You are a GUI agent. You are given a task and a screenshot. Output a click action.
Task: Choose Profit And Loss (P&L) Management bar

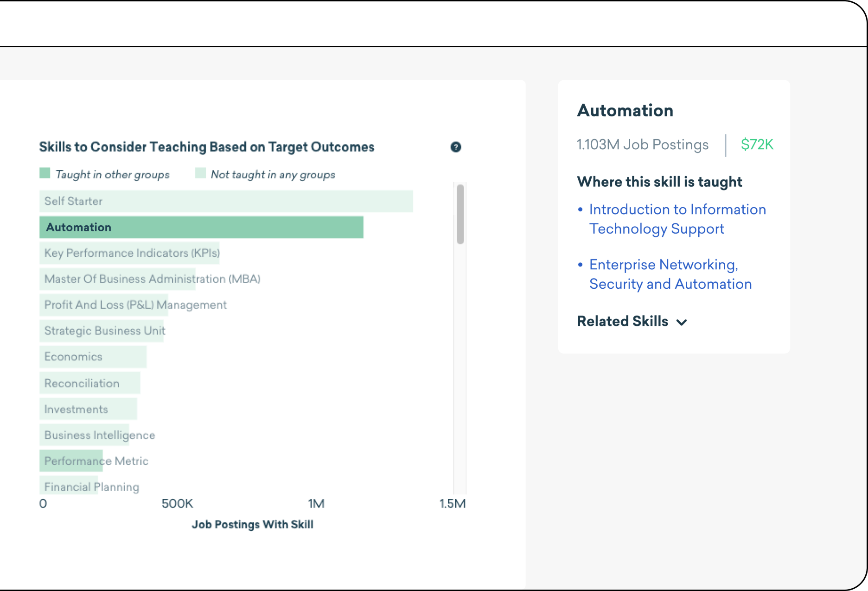[x=103, y=305]
